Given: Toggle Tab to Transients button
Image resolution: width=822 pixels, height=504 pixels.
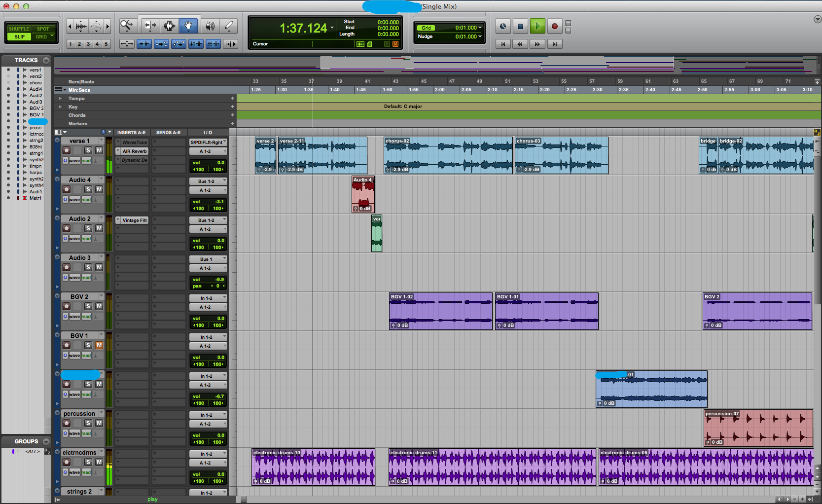Looking at the screenshot, I should click(144, 44).
